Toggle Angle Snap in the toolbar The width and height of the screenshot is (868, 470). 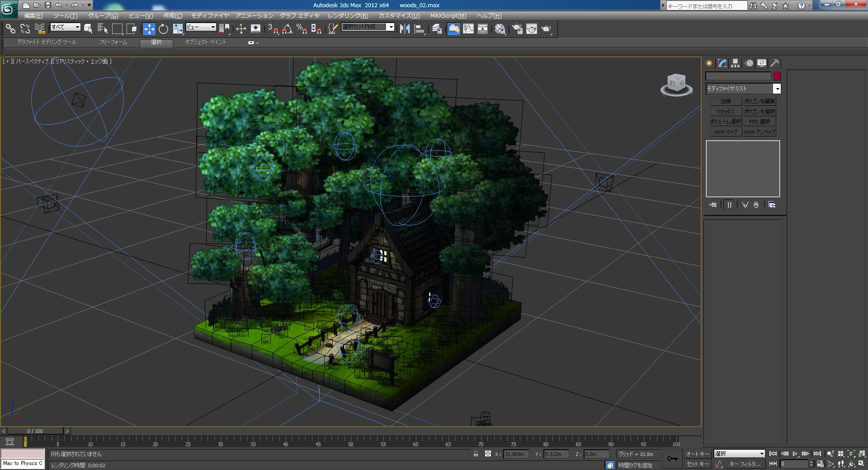(x=288, y=29)
